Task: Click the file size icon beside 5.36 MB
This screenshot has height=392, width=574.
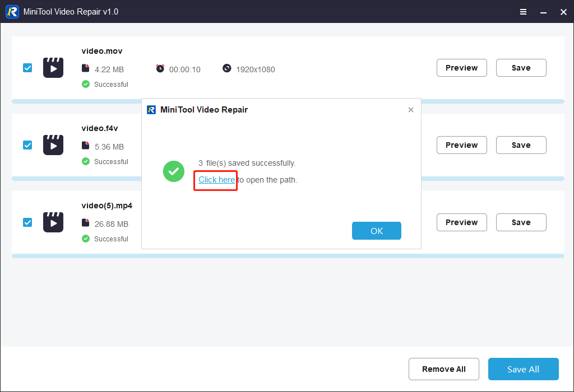Action: tap(85, 145)
